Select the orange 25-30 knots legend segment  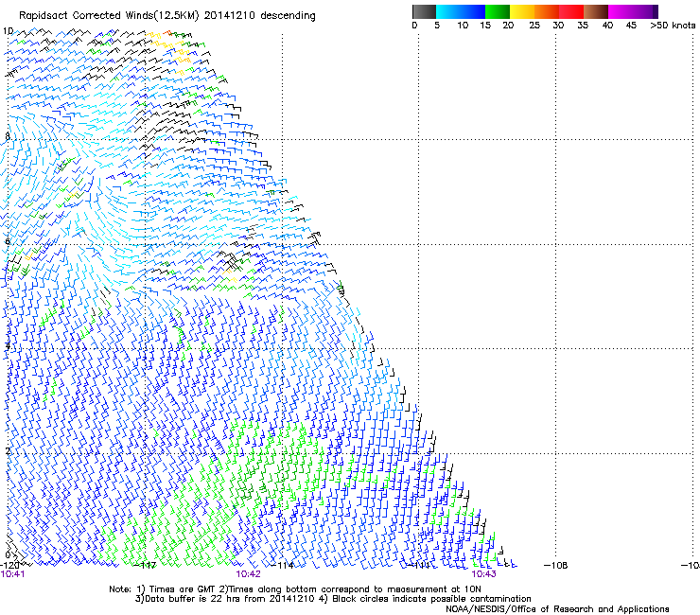tap(547, 11)
